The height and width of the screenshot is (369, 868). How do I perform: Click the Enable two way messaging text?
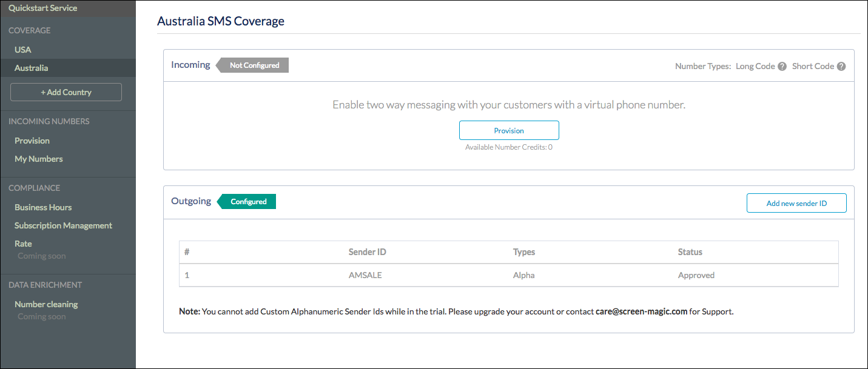click(x=509, y=105)
